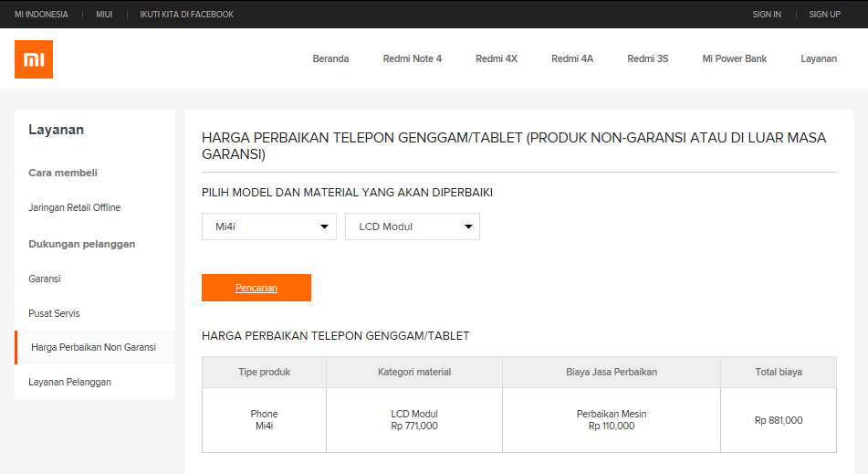Open the Layanan top menu item
This screenshot has width=868, height=474.
[x=819, y=58]
